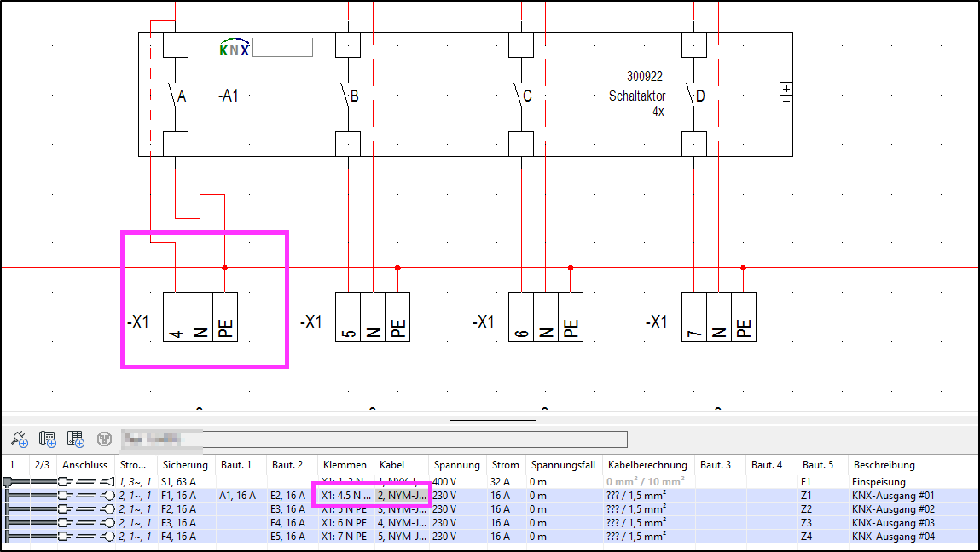Click the Spannung column header
The width and height of the screenshot is (980, 552).
[x=457, y=464]
